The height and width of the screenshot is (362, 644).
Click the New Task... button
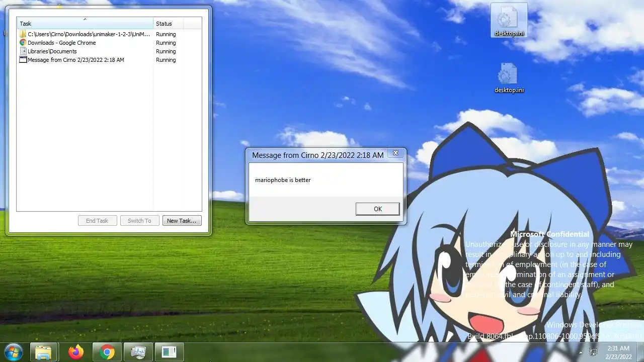click(x=182, y=221)
